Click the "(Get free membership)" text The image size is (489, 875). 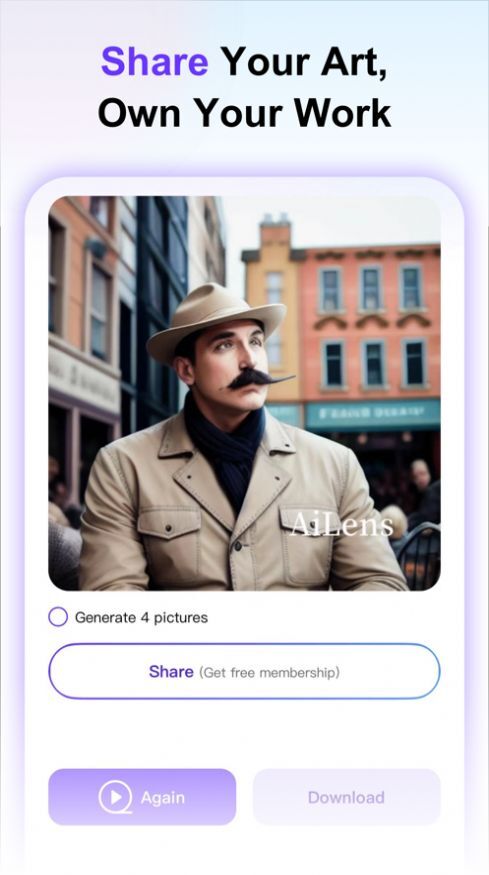[269, 672]
